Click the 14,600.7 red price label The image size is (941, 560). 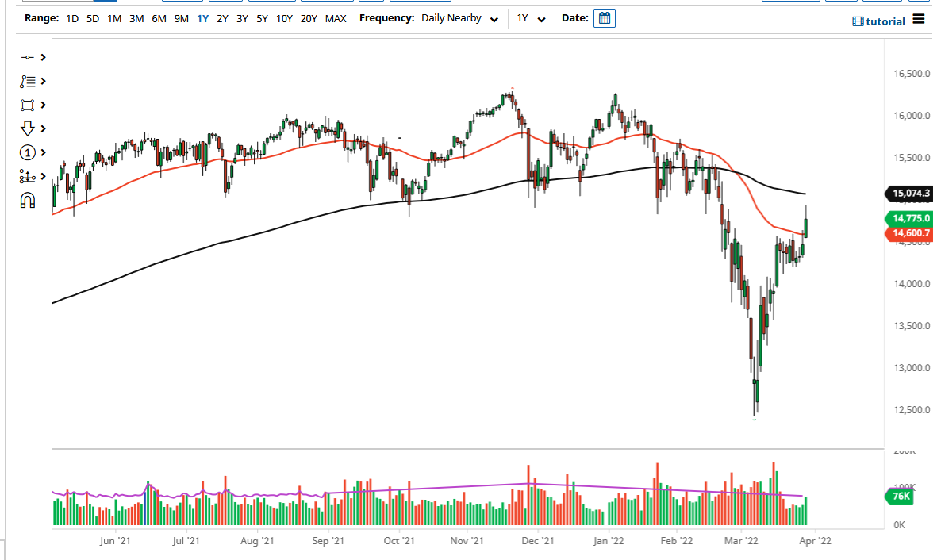pos(909,233)
